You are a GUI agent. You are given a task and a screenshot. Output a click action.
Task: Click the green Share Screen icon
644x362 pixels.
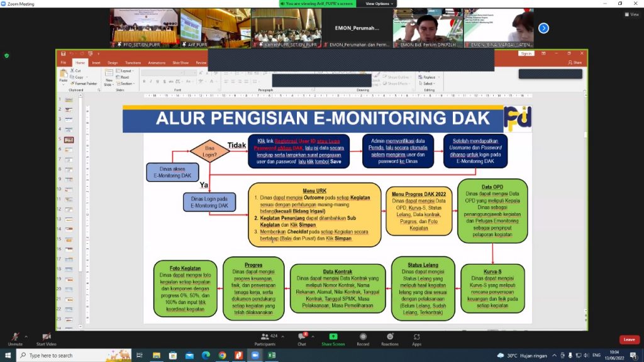333,337
